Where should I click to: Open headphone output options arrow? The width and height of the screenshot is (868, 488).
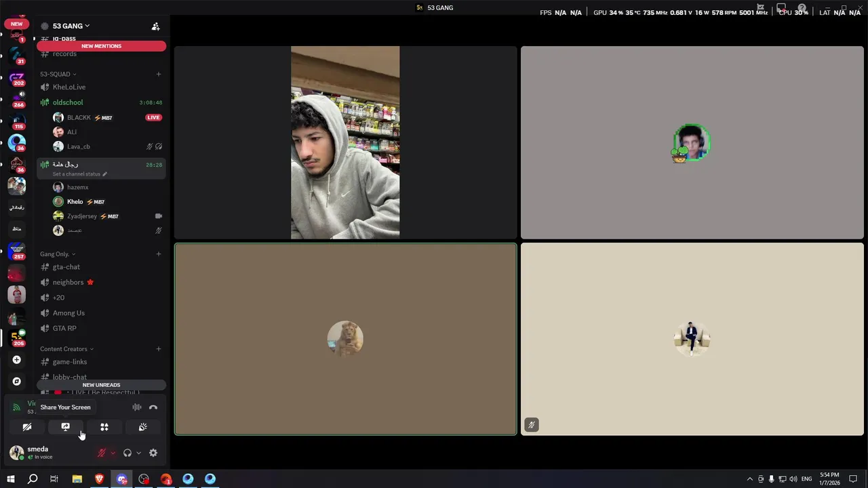138,453
